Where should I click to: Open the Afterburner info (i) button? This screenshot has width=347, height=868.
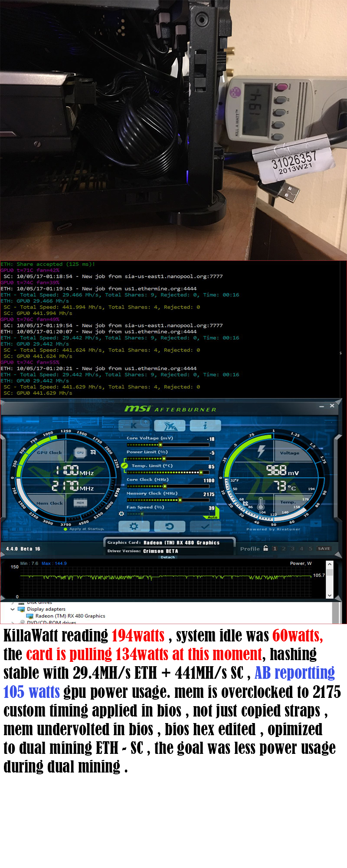[205, 425]
